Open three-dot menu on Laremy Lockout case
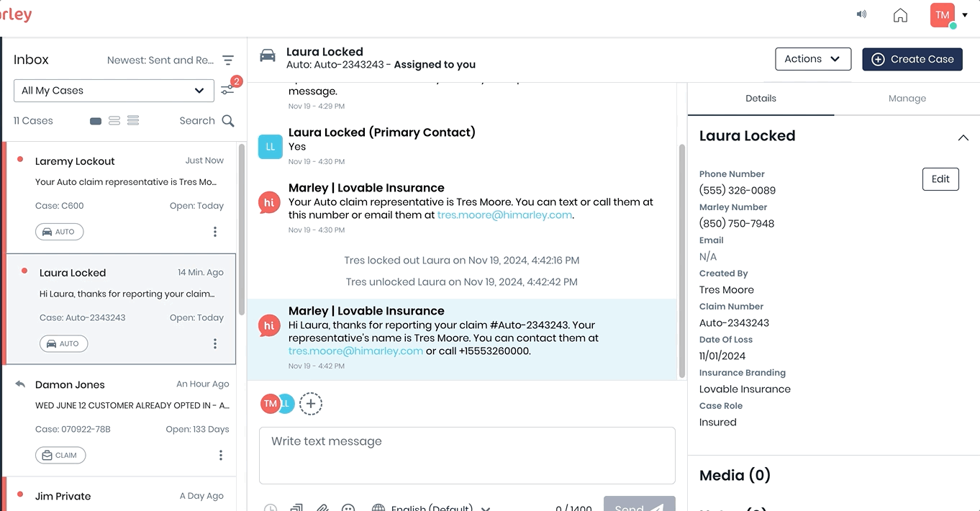Screen dimensions: 980x511 214,232
